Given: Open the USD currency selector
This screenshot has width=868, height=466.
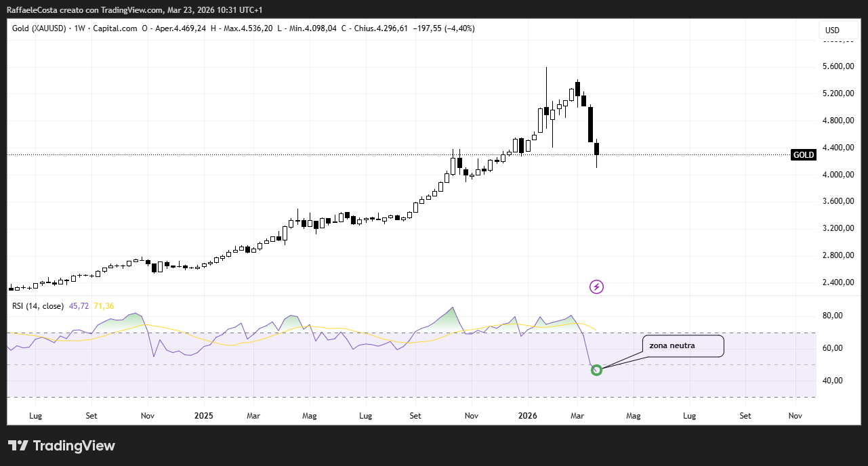Looking at the screenshot, I should click(x=831, y=30).
